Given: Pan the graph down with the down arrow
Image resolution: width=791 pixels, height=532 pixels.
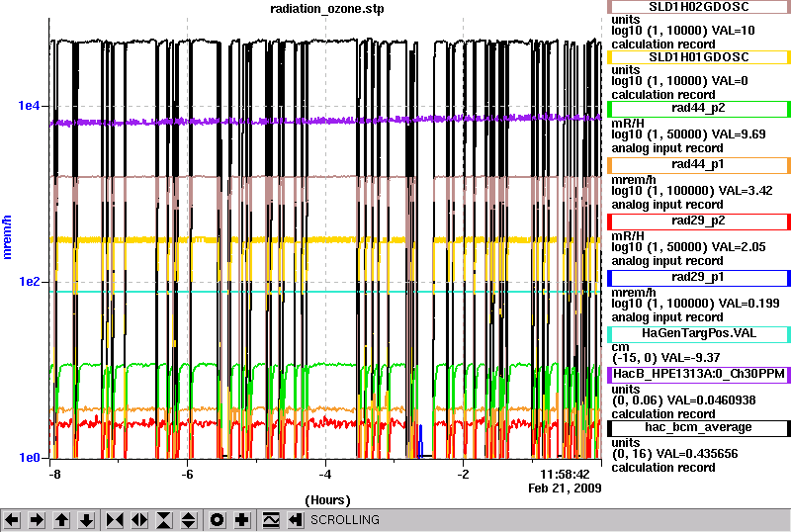Looking at the screenshot, I should pos(86,520).
